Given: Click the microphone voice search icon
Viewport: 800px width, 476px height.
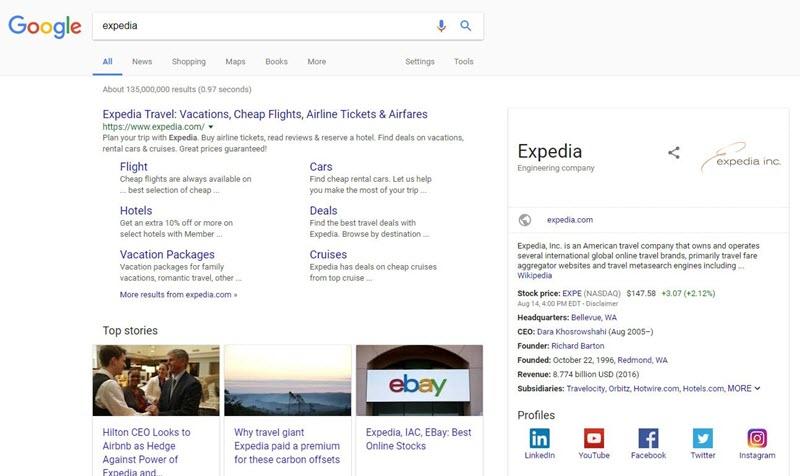Looking at the screenshot, I should click(x=441, y=26).
